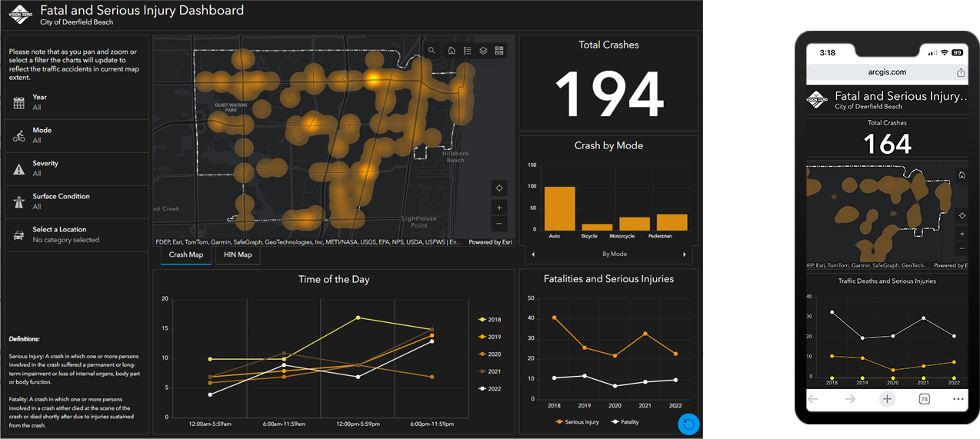This screenshot has height=439, width=980.
Task: Click the bicycle icon beside Mode
Action: point(19,135)
